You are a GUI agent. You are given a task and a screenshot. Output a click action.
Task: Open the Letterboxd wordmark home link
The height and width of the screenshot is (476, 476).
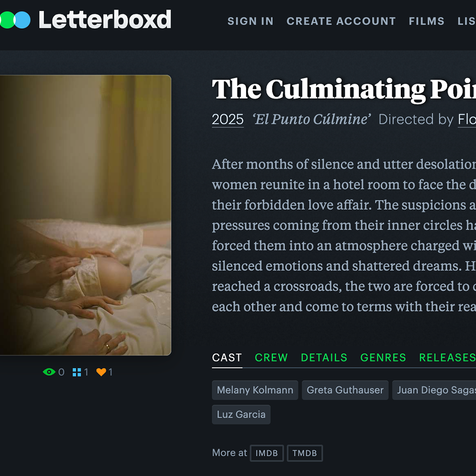pos(105,20)
